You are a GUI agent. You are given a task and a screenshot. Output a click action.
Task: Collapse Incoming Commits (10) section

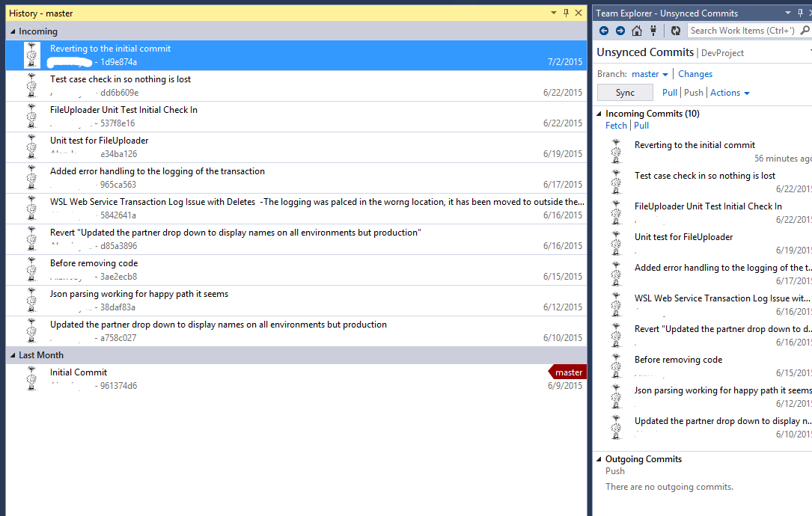(x=599, y=114)
